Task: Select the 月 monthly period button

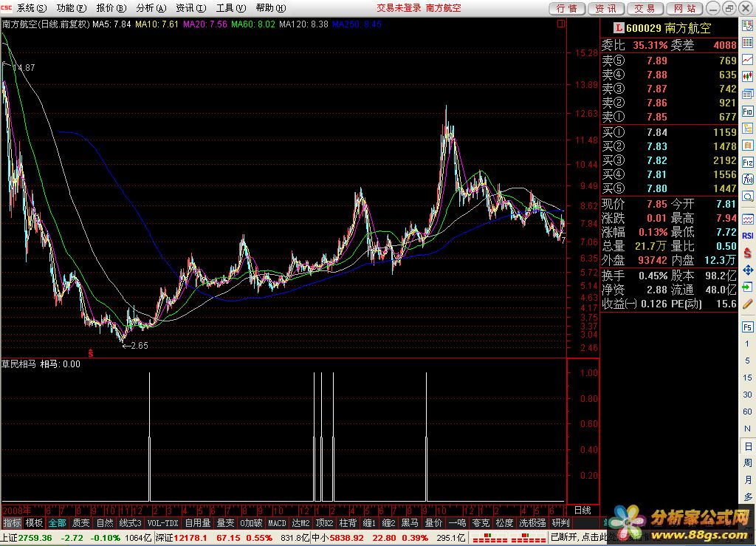Action: click(747, 480)
